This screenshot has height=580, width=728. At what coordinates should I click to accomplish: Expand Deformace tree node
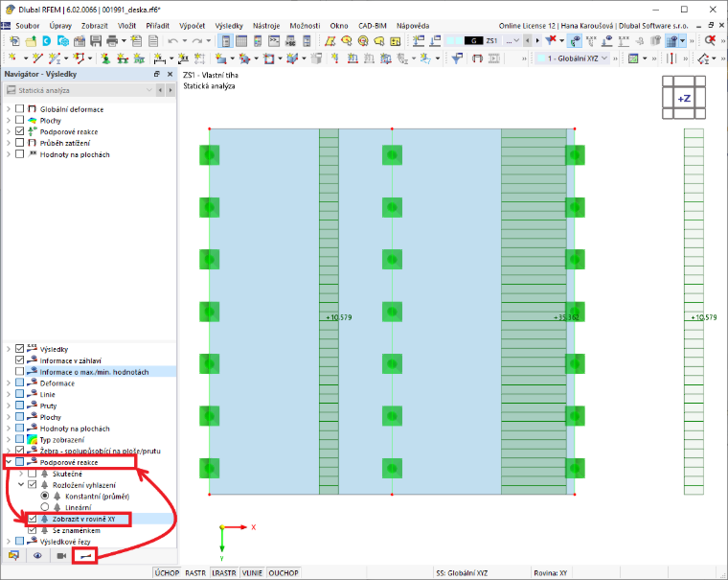click(x=9, y=383)
